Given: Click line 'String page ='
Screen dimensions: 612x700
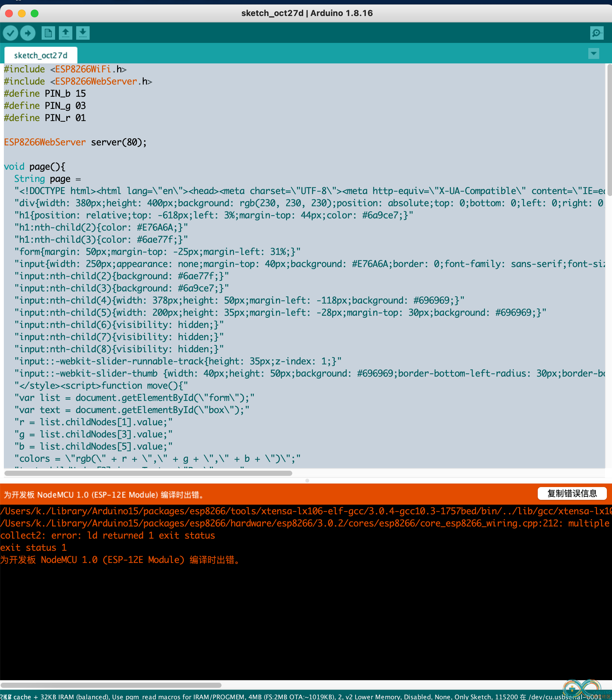Looking at the screenshot, I should [47, 179].
